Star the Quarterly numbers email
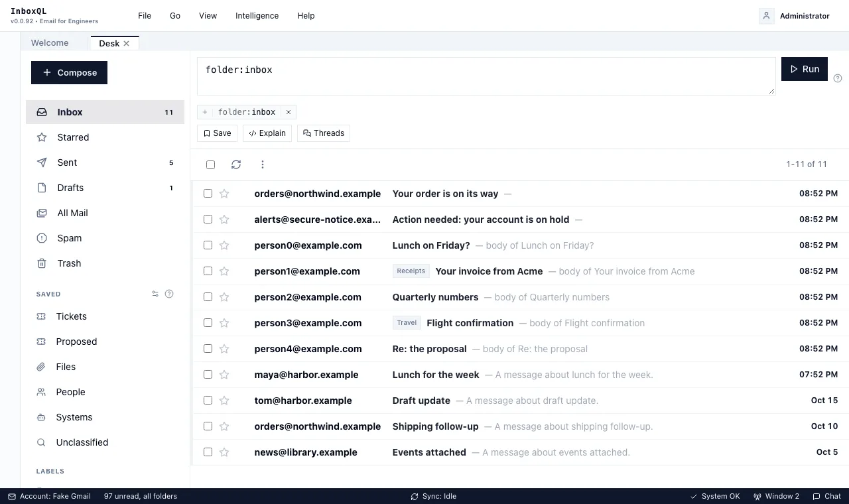Viewport: 849px width, 504px height. click(224, 297)
